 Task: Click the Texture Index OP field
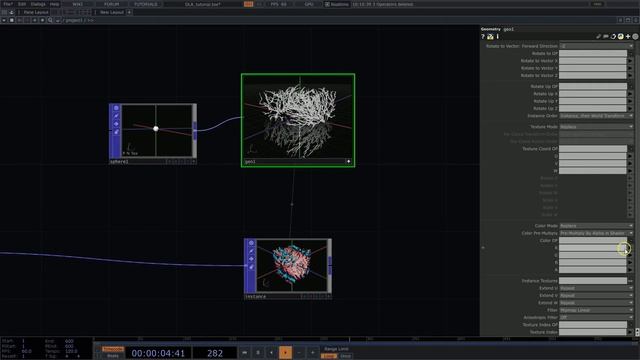[x=593, y=325]
